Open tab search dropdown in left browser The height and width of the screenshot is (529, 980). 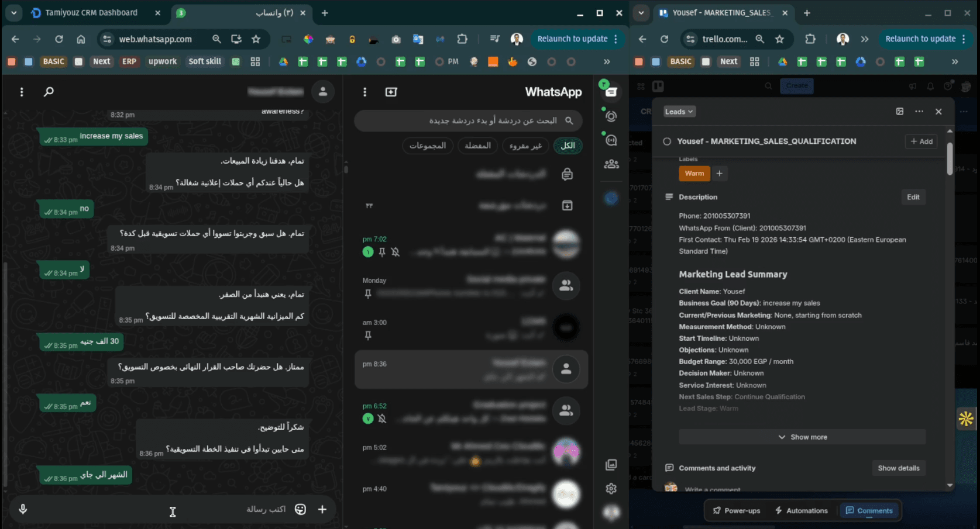coord(13,13)
